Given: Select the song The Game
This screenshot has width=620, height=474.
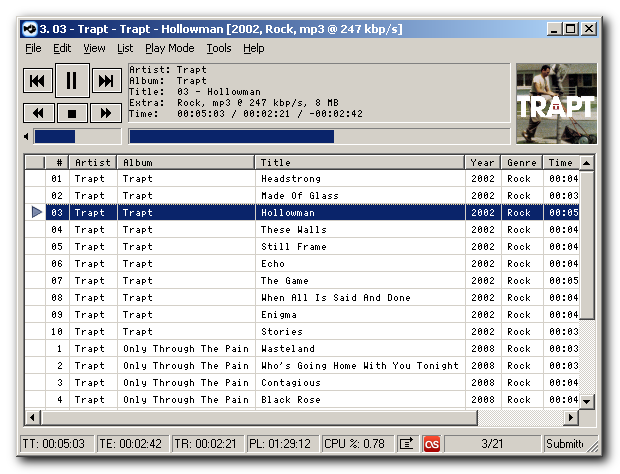Looking at the screenshot, I should pyautogui.click(x=302, y=281).
